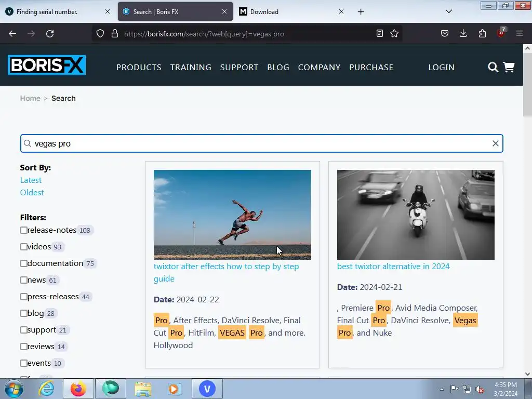This screenshot has width=532, height=399.
Task: Check the support filter
Action: tap(24, 330)
